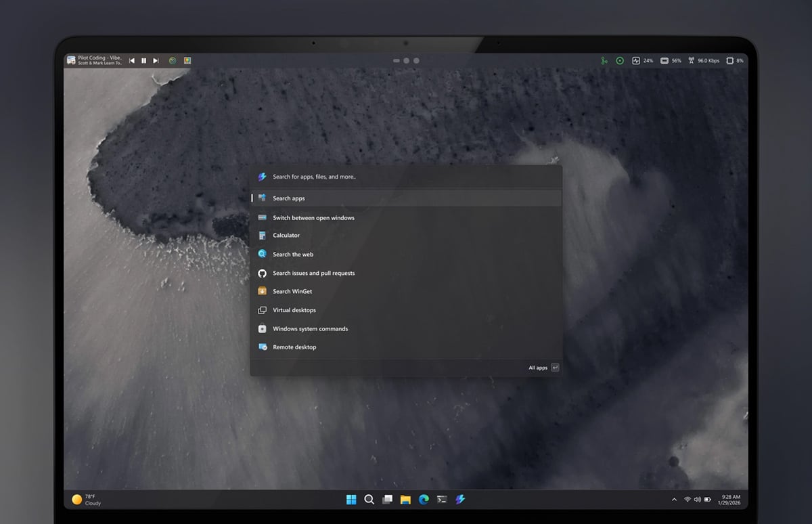Click the Pilot Coding media thumbnail

(71, 60)
